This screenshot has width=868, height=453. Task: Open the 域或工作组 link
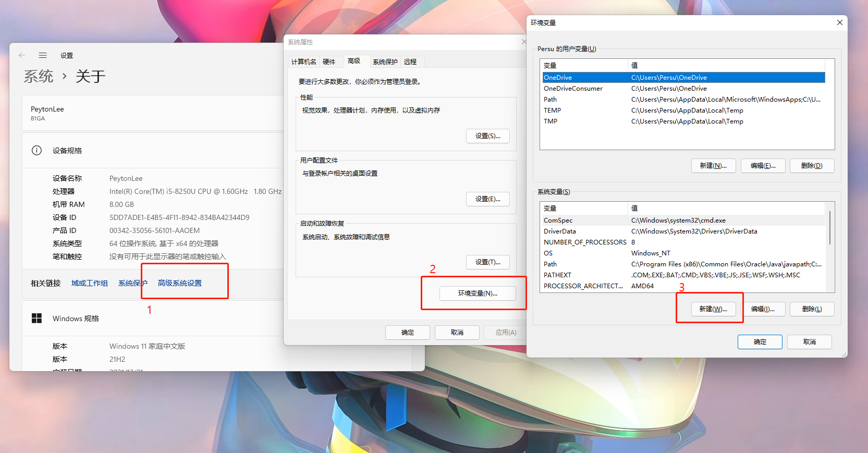point(90,283)
